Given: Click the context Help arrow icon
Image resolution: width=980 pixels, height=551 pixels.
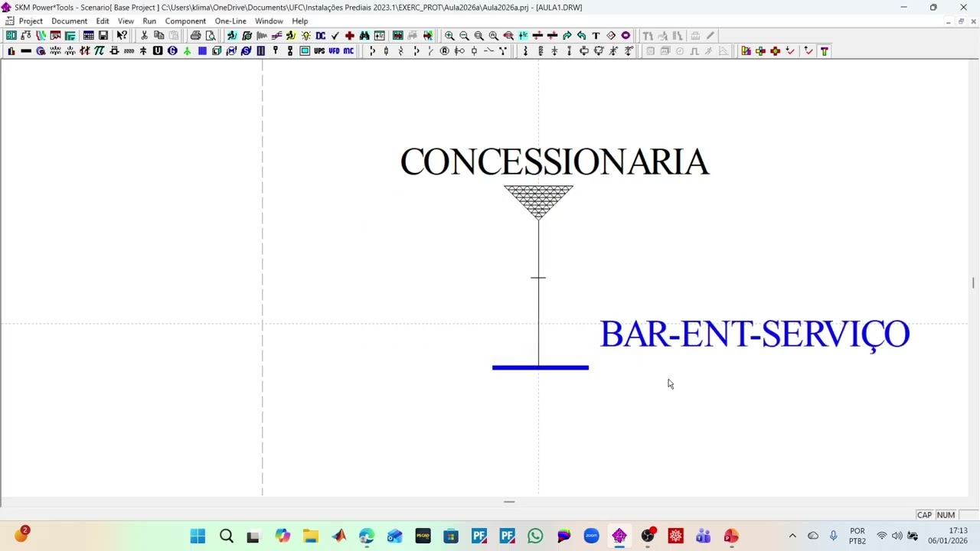Looking at the screenshot, I should pyautogui.click(x=122, y=35).
